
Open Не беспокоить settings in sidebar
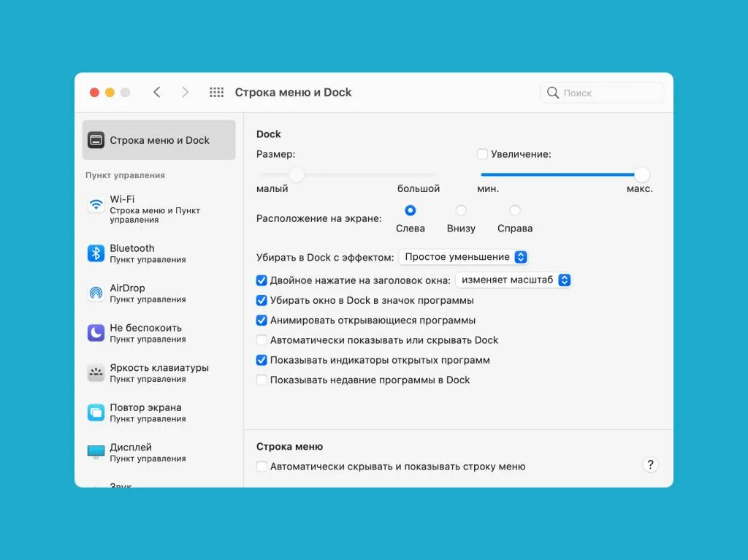click(159, 333)
